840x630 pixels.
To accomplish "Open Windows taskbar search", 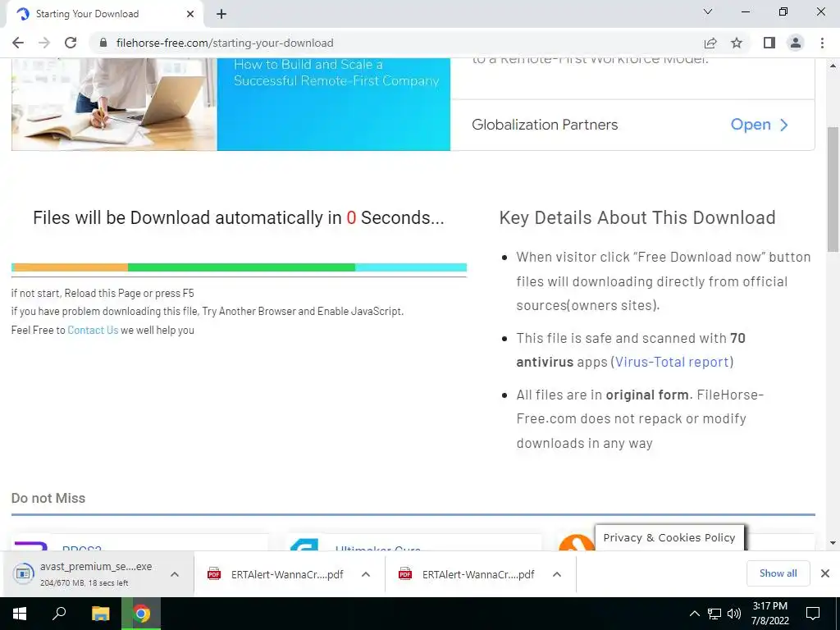I will [x=59, y=614].
